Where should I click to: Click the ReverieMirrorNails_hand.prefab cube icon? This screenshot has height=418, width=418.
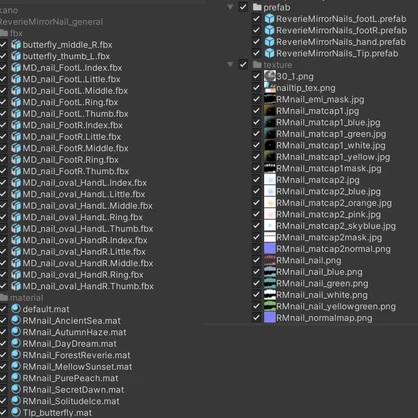(x=269, y=42)
